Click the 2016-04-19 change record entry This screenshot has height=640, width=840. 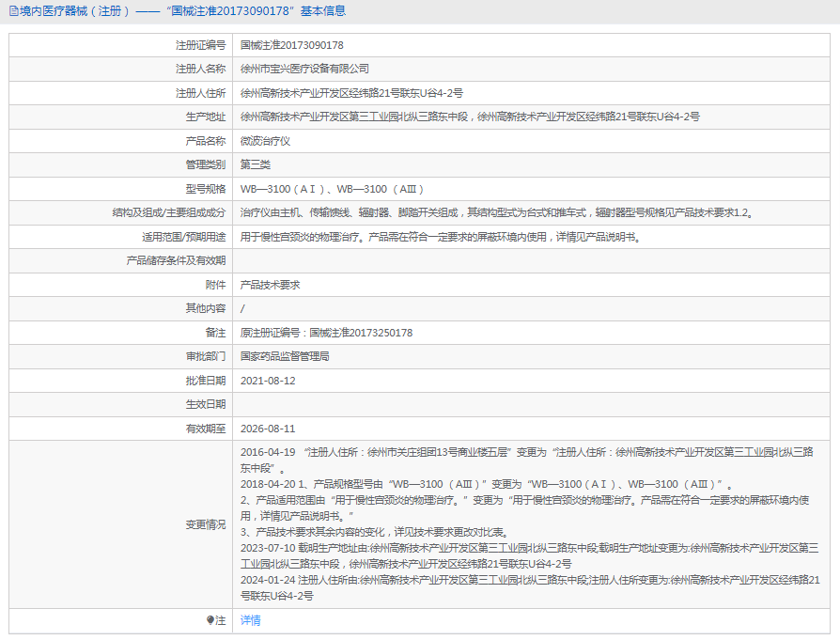(526, 459)
